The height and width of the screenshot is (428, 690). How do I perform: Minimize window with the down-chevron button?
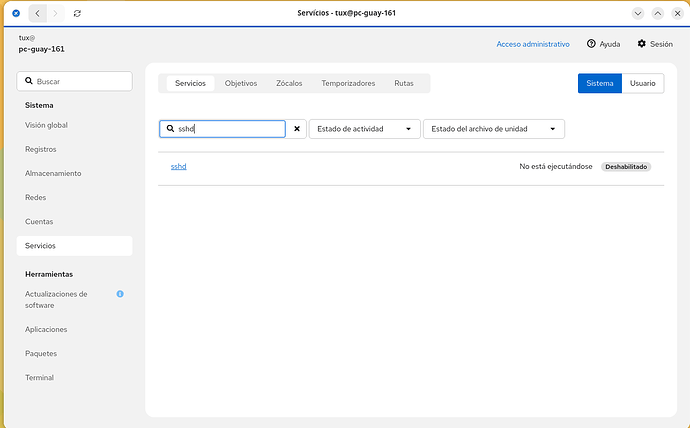click(638, 13)
